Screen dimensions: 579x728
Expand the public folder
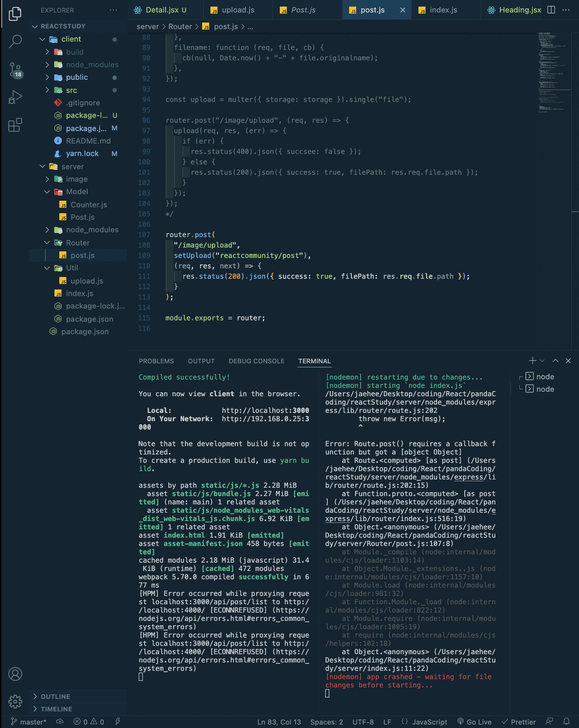point(78,77)
